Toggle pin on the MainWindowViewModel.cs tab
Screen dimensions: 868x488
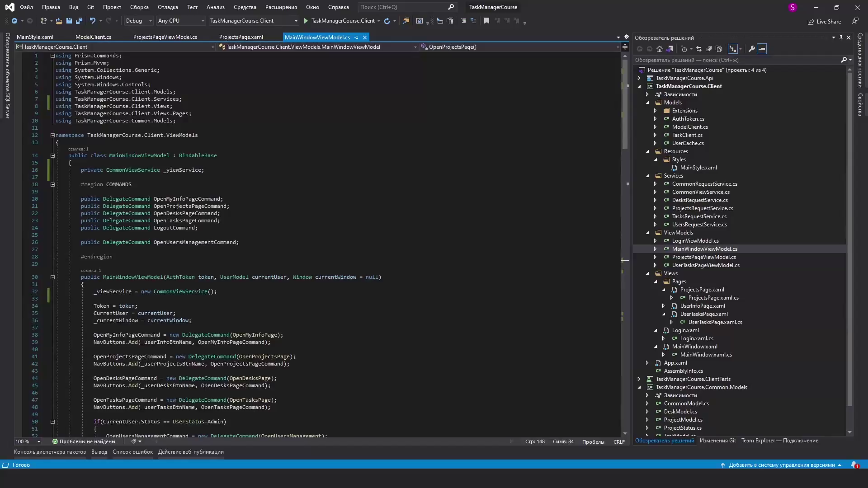pyautogui.click(x=357, y=38)
